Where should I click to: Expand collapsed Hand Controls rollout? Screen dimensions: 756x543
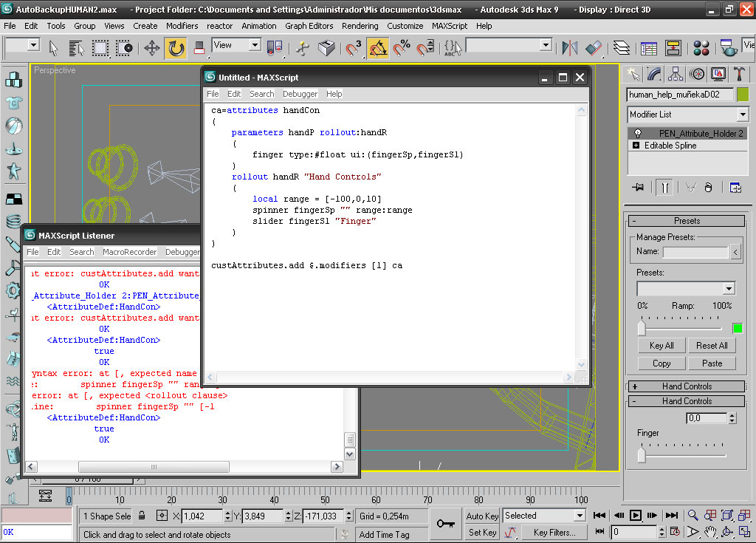point(687,386)
